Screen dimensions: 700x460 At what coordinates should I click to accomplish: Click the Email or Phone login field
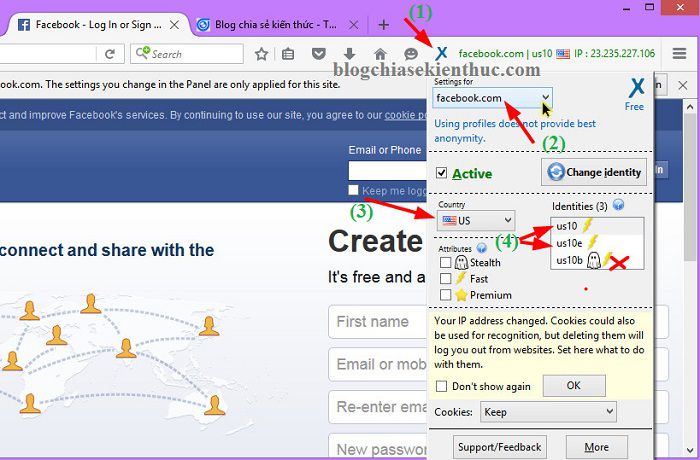(388, 171)
